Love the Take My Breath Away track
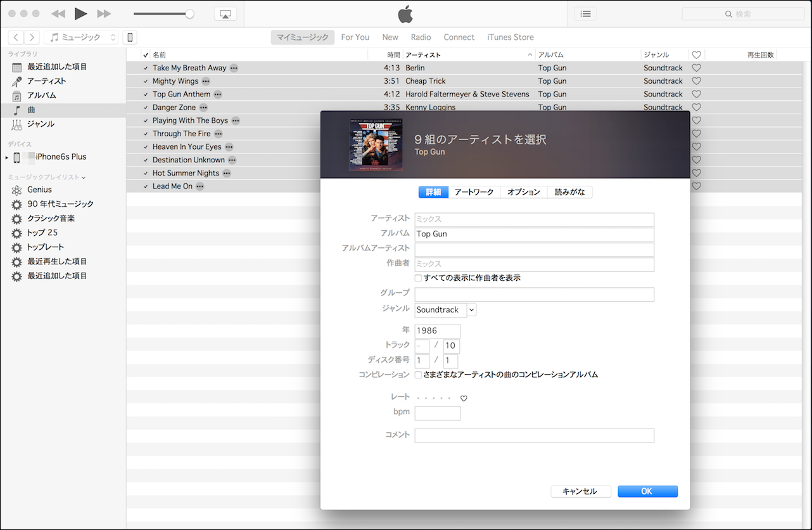This screenshot has width=812, height=530. (696, 68)
